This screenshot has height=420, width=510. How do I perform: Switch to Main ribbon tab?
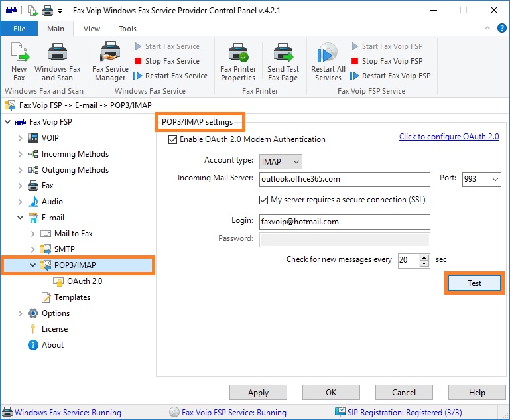pos(56,29)
